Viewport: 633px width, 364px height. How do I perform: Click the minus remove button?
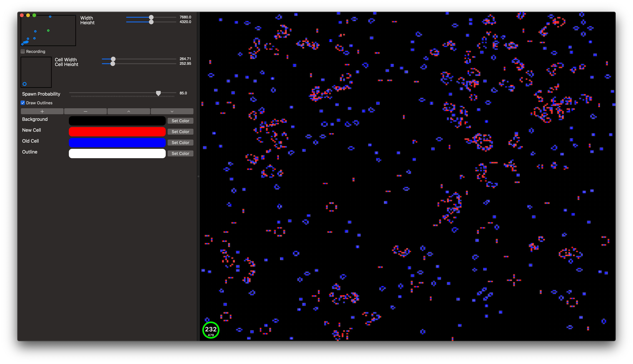tap(85, 111)
